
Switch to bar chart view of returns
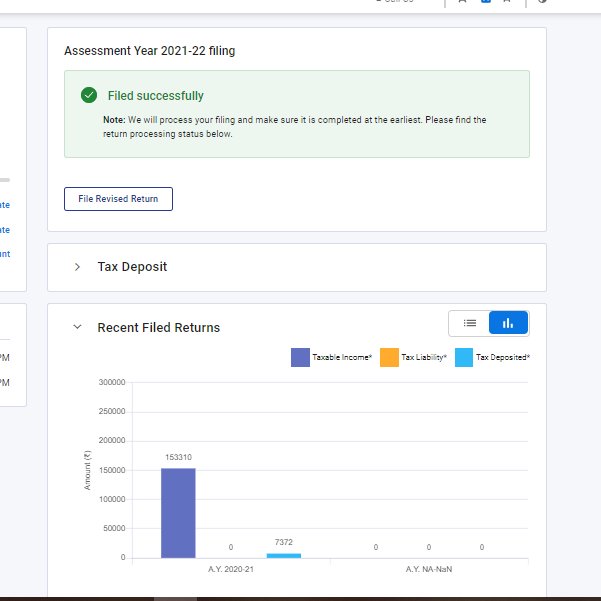tap(508, 323)
